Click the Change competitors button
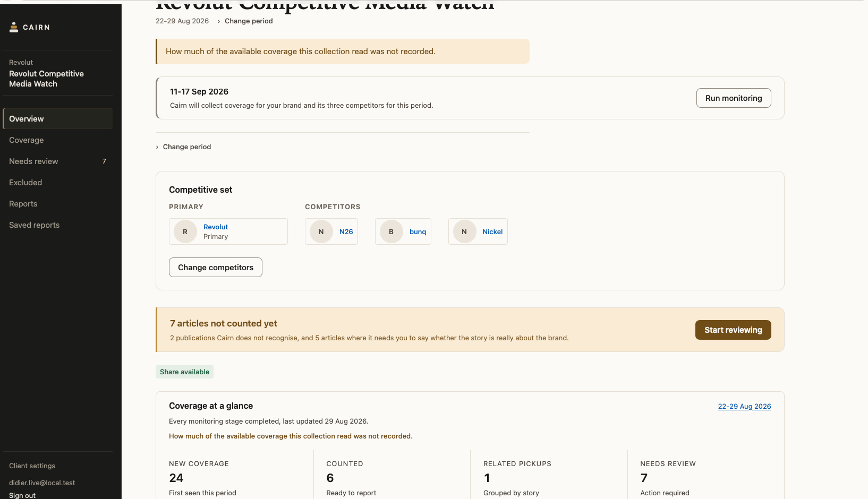This screenshot has height=499, width=868. (x=216, y=268)
